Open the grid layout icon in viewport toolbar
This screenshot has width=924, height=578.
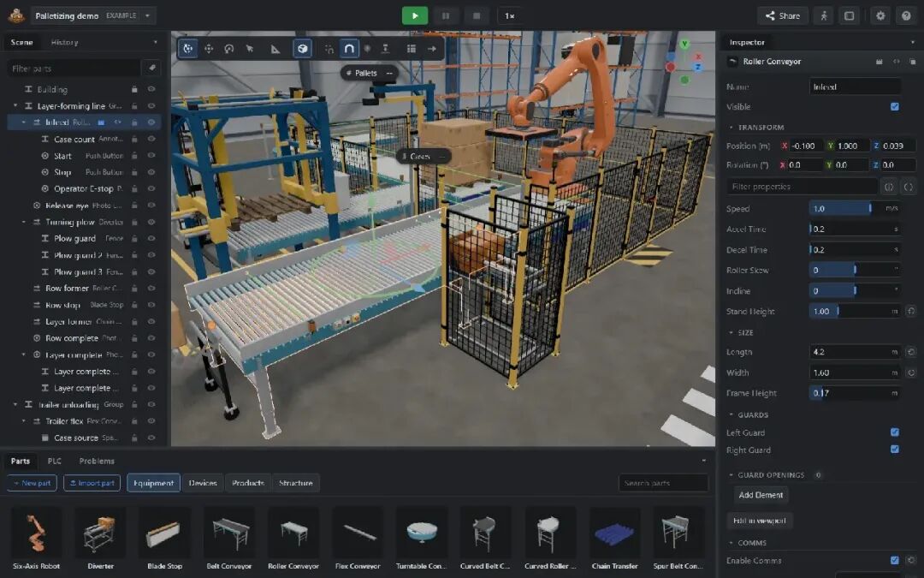(412, 49)
